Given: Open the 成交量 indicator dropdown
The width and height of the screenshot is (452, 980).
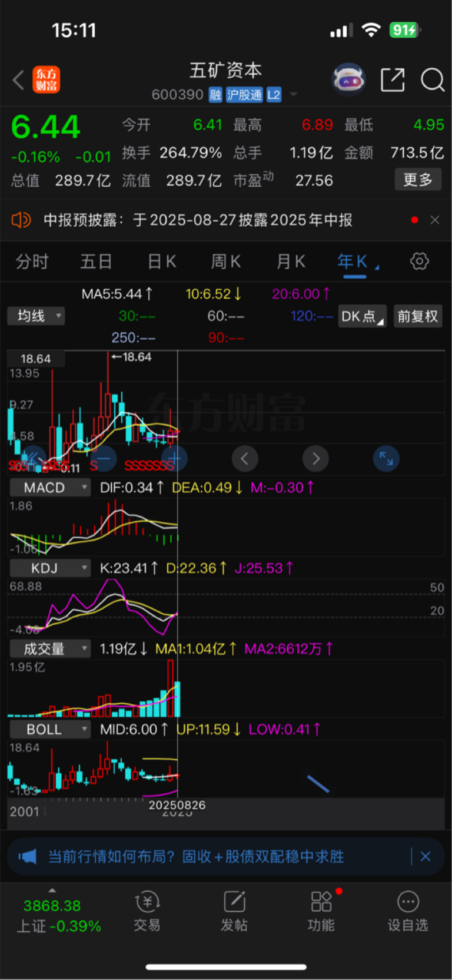Looking at the screenshot, I should [x=50, y=649].
